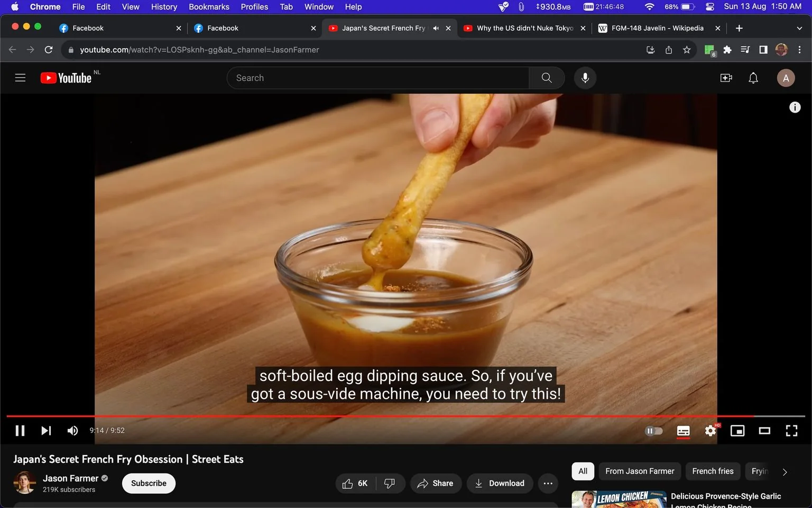This screenshot has height=508, width=812.
Task: Switch to theater mode
Action: coord(764,431)
